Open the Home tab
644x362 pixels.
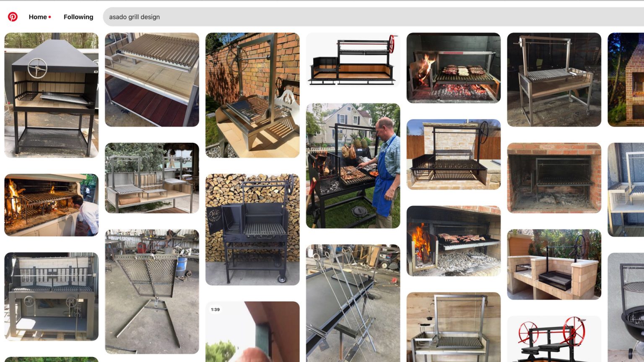[38, 17]
